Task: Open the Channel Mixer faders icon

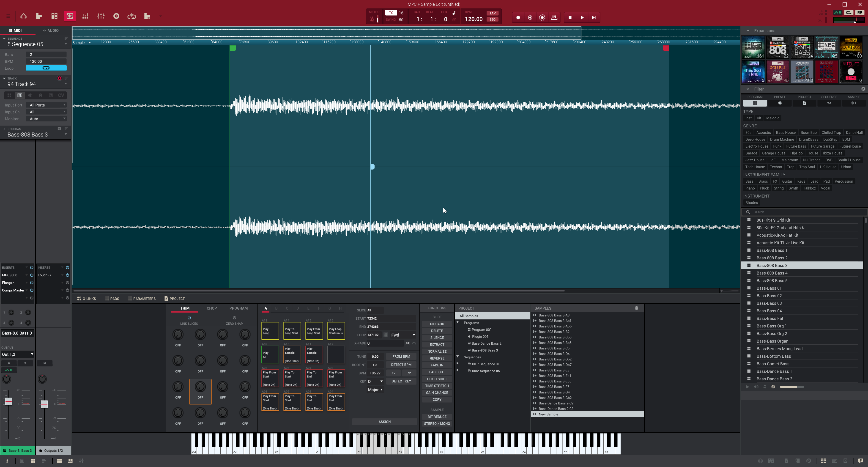Action: 101,16
